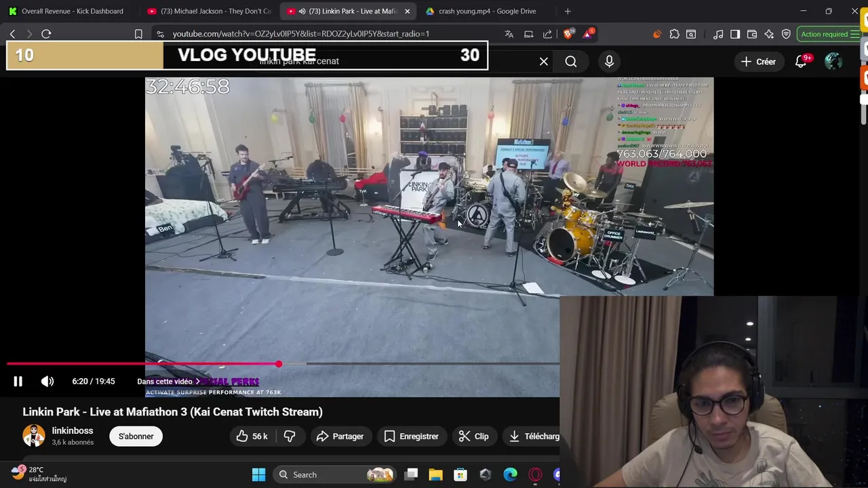Open Leo AI sparkle icon
The height and width of the screenshot is (488, 868).
(x=769, y=34)
